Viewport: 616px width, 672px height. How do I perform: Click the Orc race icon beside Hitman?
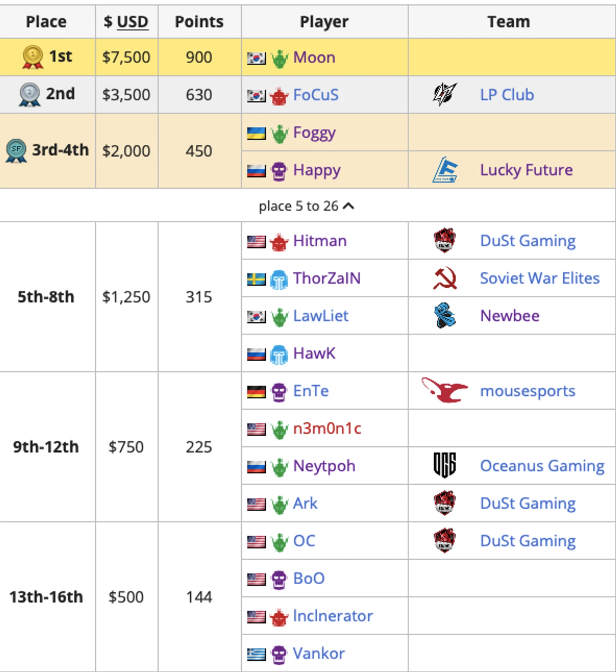(279, 242)
